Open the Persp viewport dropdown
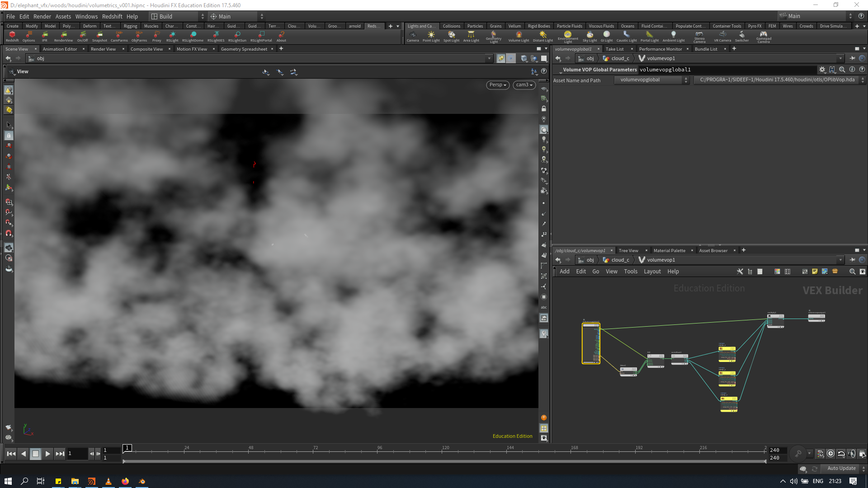 coord(498,85)
